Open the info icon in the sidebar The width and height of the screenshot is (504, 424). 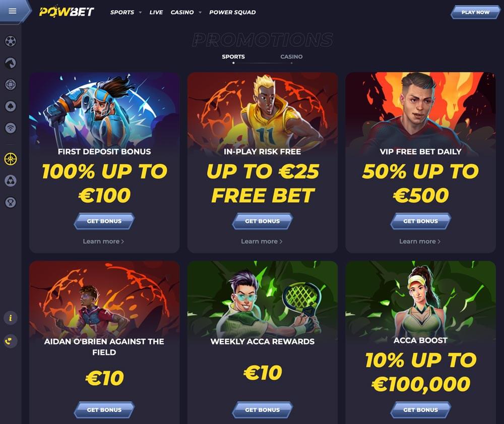(11, 318)
